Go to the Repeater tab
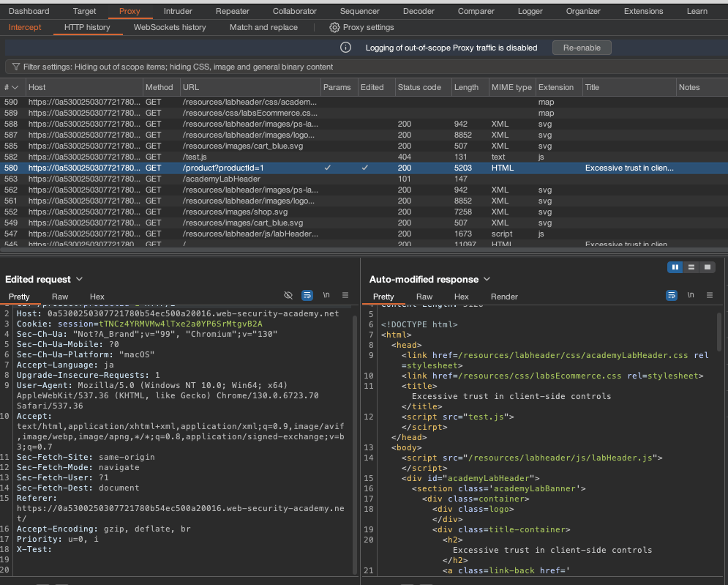Screen dimensions: 728x585 (232, 11)
